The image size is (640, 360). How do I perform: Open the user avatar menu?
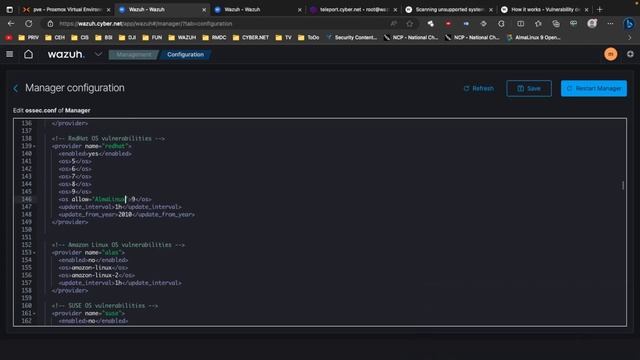(x=611, y=54)
